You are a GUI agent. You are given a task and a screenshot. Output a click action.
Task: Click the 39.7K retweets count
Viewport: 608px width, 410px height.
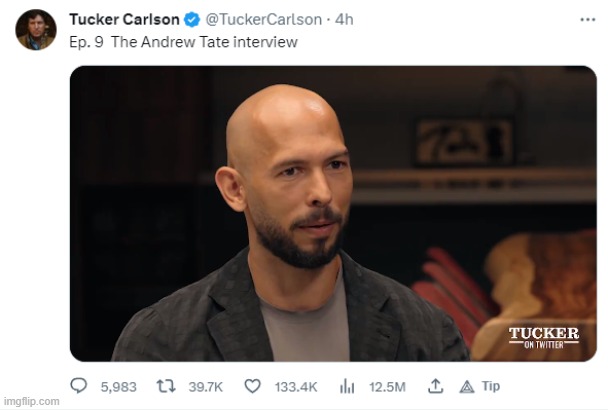tap(204, 386)
